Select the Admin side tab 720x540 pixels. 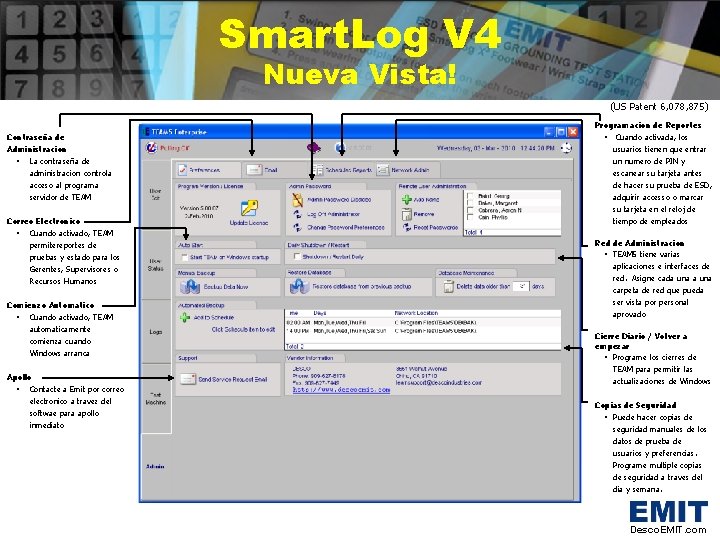[x=155, y=466]
